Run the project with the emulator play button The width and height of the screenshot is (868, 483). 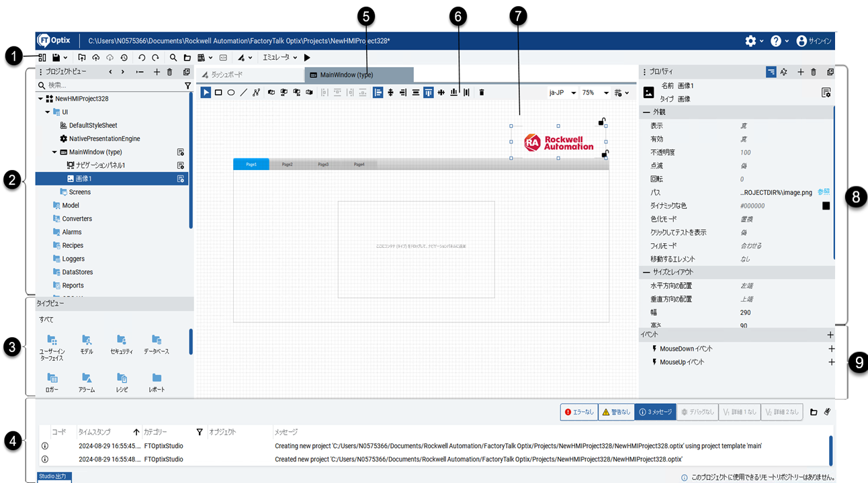pos(307,58)
